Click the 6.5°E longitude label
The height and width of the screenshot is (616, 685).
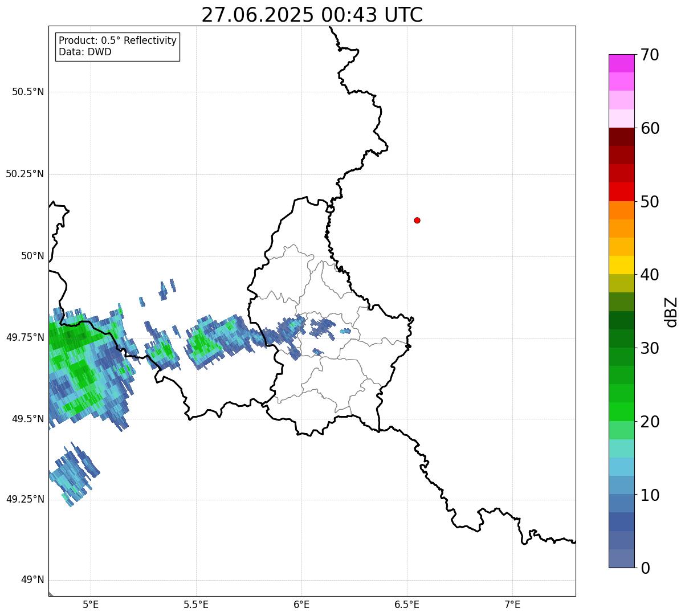point(407,605)
